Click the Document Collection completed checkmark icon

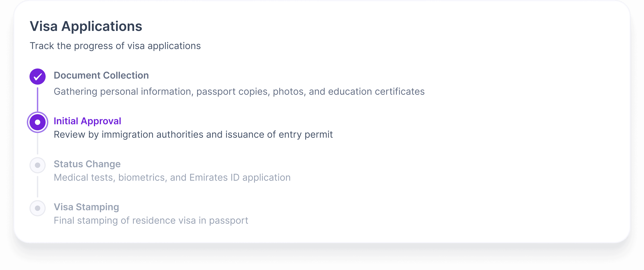38,77
